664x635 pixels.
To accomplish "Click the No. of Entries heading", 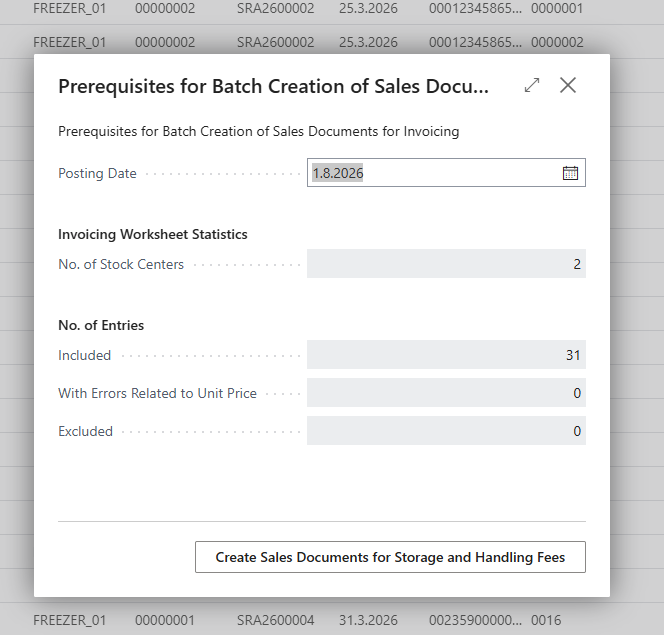I will click(101, 325).
